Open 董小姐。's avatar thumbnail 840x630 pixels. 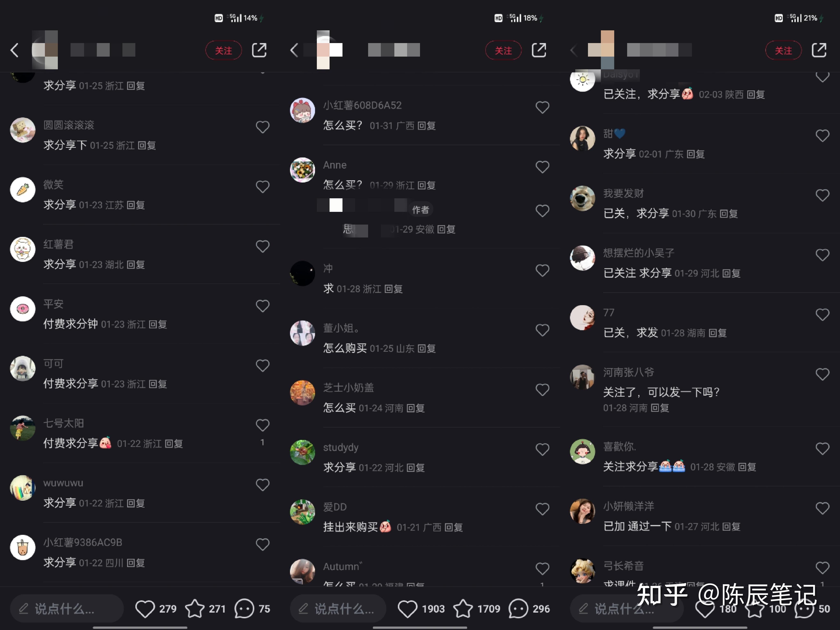tap(303, 333)
